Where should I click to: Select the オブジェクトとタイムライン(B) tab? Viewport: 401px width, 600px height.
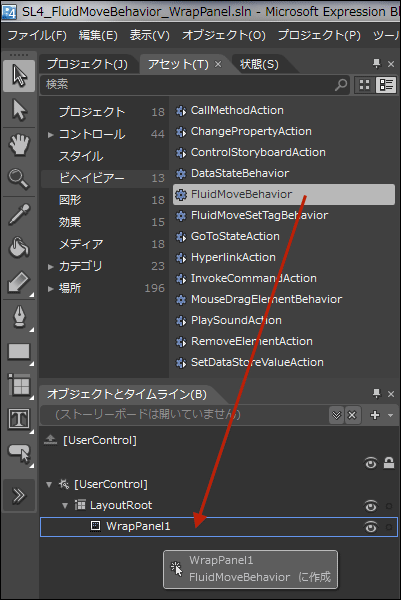click(x=127, y=394)
